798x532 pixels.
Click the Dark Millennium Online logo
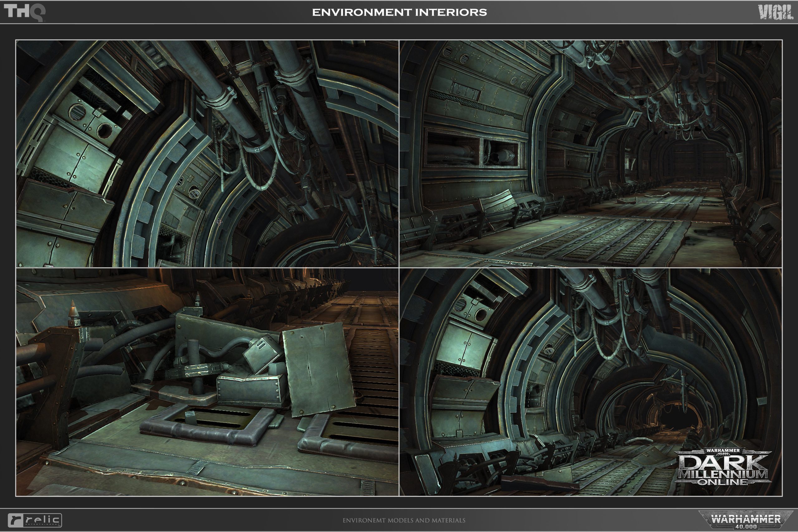(x=723, y=467)
